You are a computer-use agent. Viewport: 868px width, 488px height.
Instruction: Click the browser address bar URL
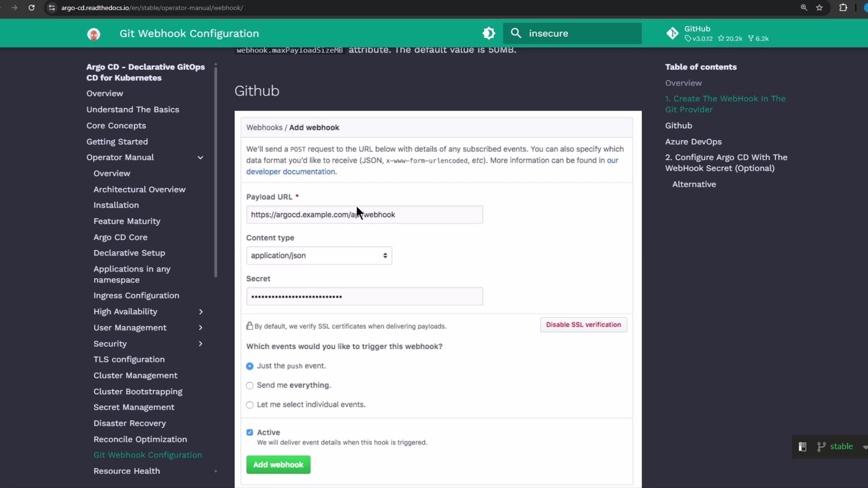coord(152,8)
